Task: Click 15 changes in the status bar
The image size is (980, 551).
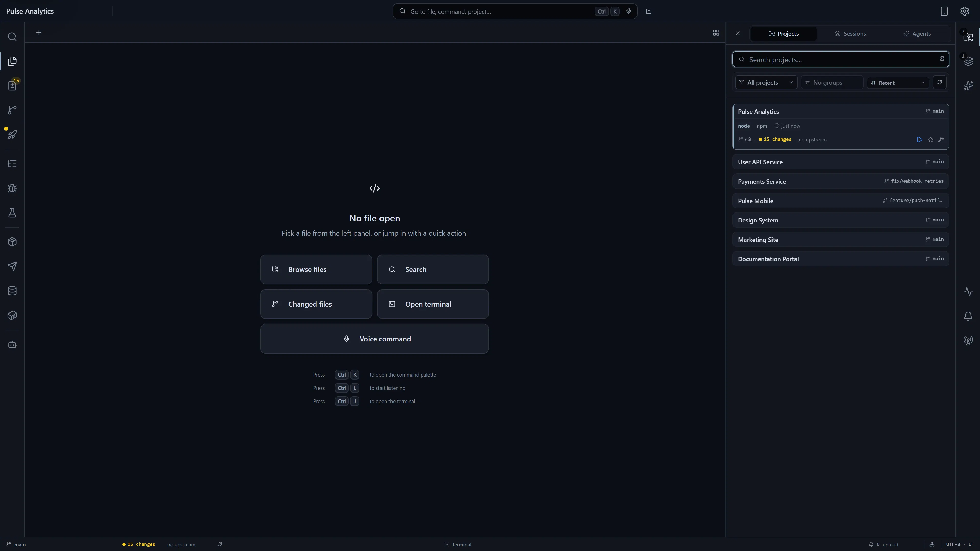Action: 139,545
